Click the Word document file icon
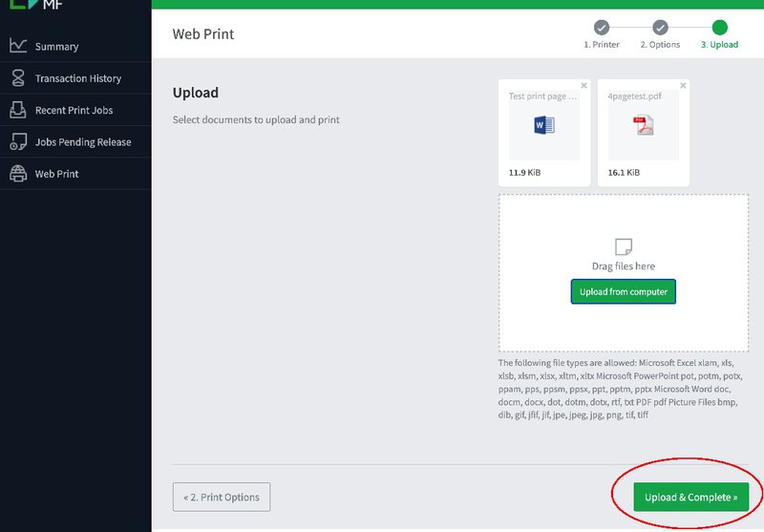The height and width of the screenshot is (532, 764). [544, 125]
